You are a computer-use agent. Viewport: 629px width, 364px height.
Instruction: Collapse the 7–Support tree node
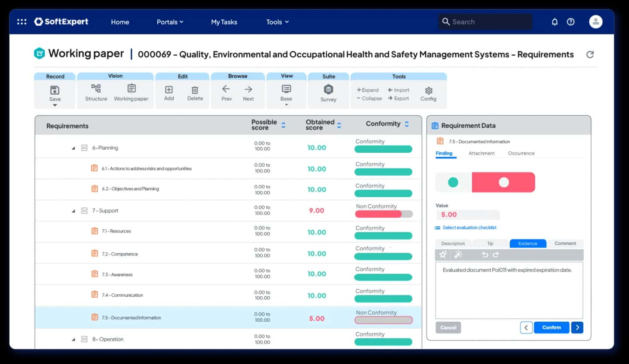click(73, 211)
